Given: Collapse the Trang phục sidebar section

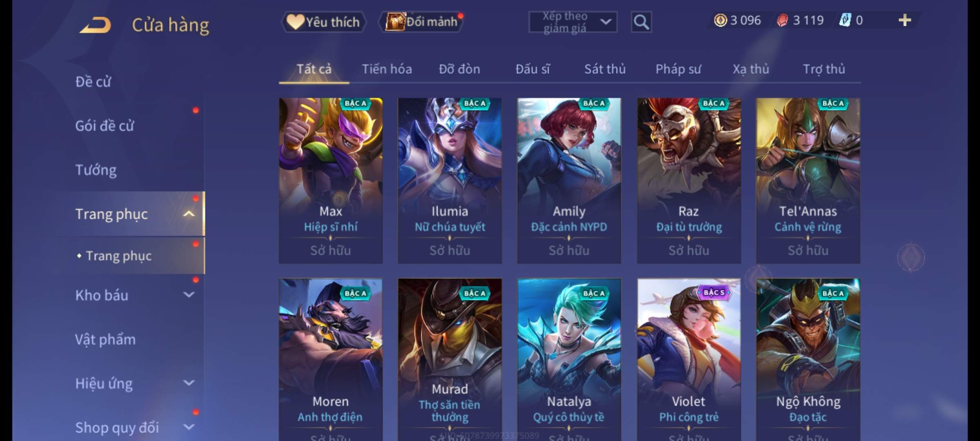Looking at the screenshot, I should (189, 214).
